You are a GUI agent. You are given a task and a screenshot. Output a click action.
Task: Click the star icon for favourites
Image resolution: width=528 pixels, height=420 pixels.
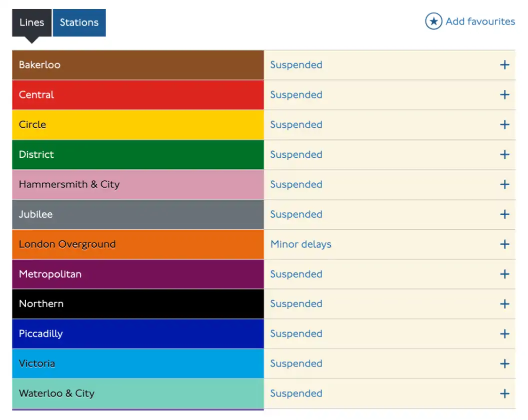[433, 21]
